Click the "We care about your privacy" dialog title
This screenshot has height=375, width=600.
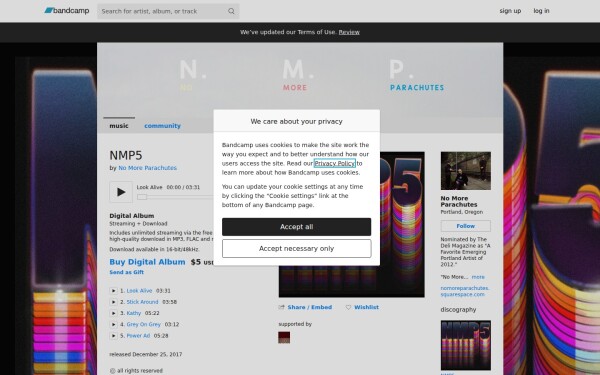[297, 121]
